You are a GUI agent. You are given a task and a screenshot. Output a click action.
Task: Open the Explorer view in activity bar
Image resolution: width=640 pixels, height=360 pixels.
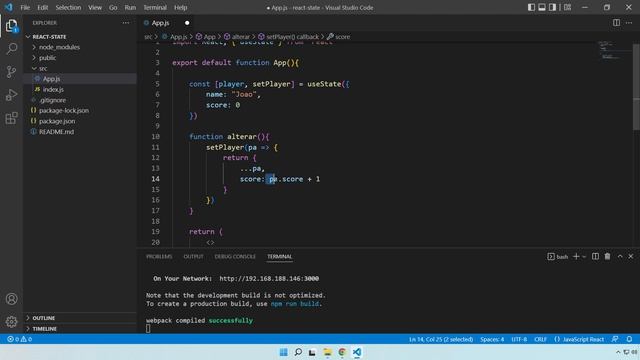point(11,26)
